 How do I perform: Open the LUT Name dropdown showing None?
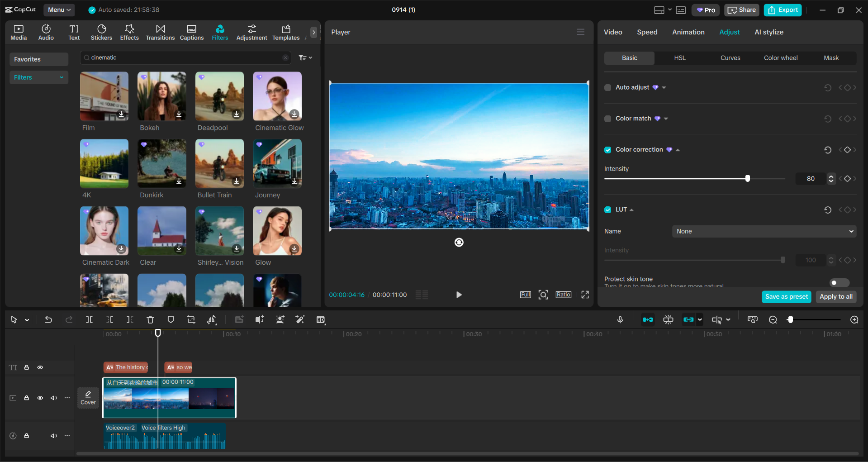[x=764, y=231]
